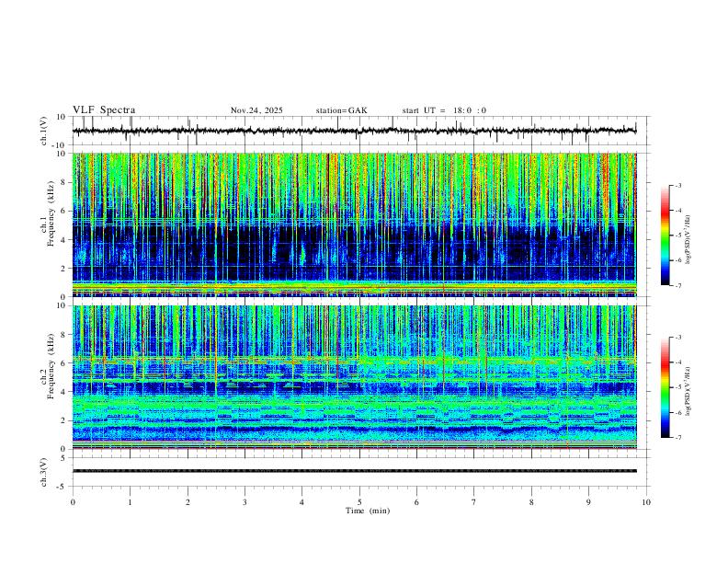Click the "-7" tick on lower colorbar
The image size is (728, 563).
pos(678,438)
